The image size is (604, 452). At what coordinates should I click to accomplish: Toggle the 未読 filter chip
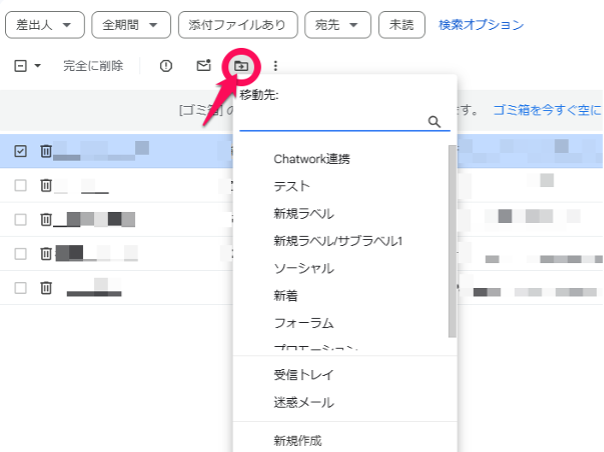pyautogui.click(x=402, y=25)
